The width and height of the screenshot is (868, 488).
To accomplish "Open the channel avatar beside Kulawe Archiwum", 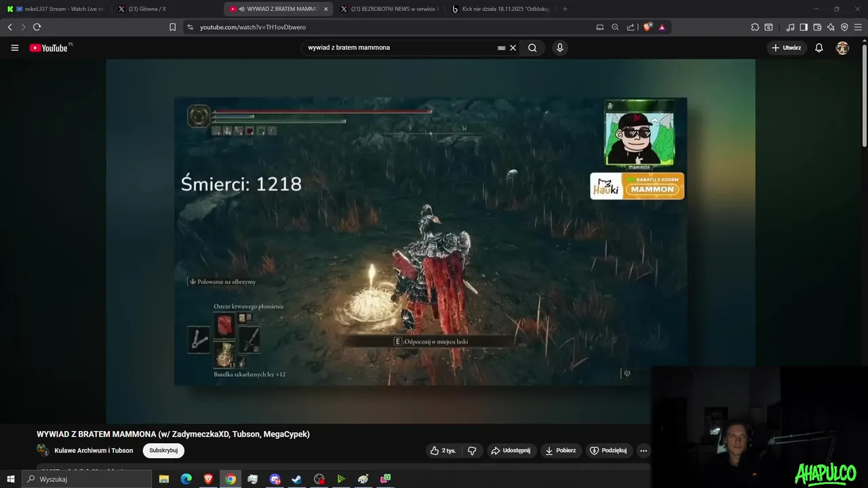I will coord(43,450).
